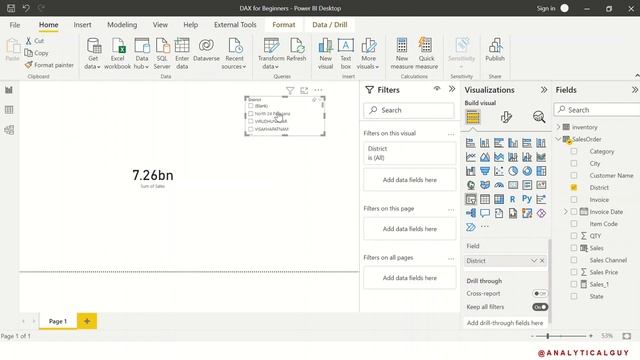Uncheck the District field
This screenshot has height=360, width=640.
[x=574, y=187]
